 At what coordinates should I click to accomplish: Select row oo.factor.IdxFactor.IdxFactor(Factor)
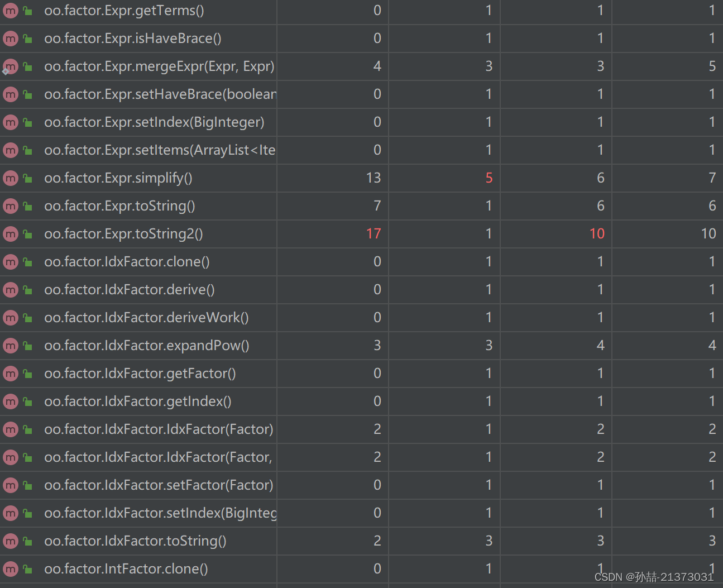pos(361,429)
